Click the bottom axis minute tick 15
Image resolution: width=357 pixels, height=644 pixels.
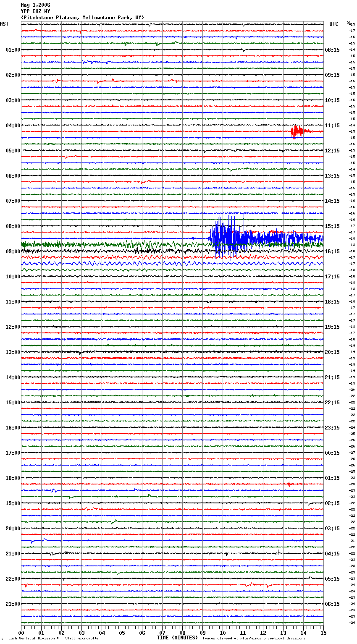tap(323, 633)
